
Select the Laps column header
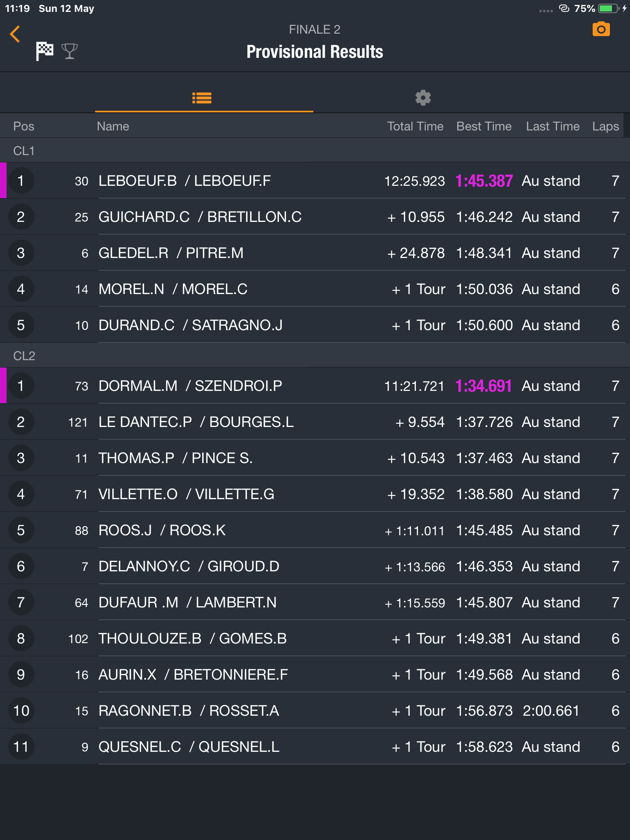click(605, 126)
